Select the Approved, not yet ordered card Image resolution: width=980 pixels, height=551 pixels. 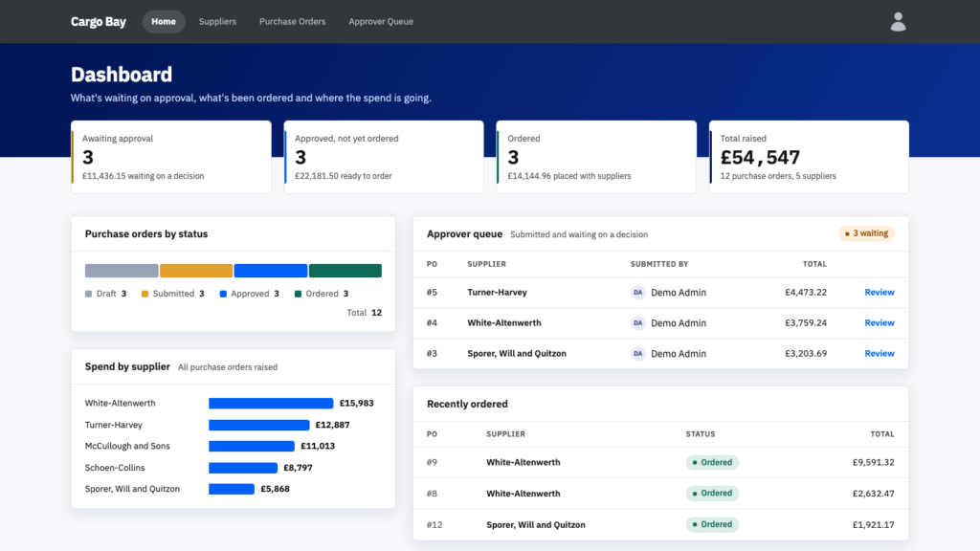tap(384, 157)
